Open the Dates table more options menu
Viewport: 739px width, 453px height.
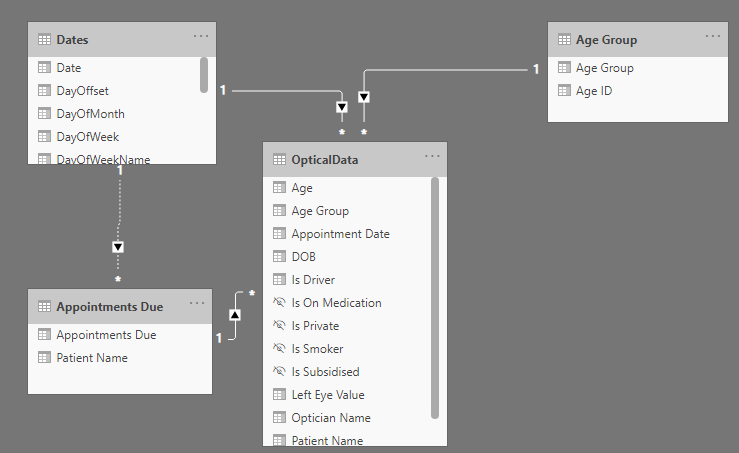(x=201, y=36)
